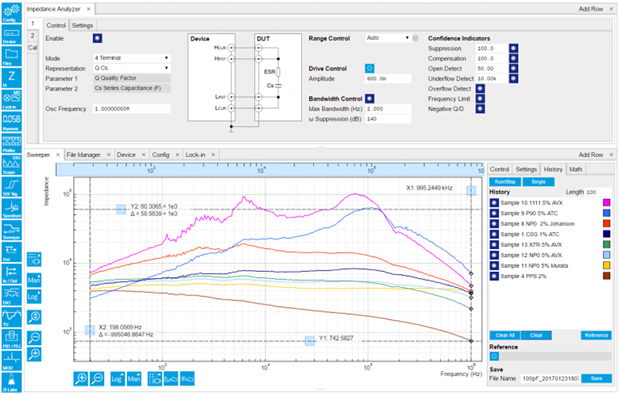The image size is (620, 395).
Task: Zoom out on the plot's Y axis
Action: 34,337
